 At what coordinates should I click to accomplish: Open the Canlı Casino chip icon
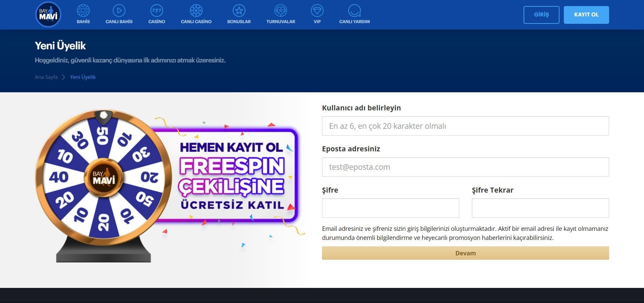[x=196, y=11]
